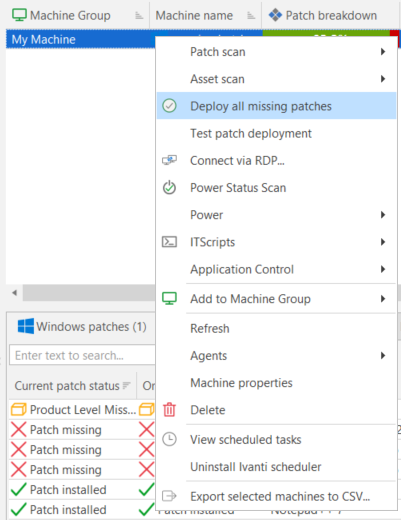This screenshot has width=401, height=520.
Task: Click the Enter text to search field
Action: [82, 355]
